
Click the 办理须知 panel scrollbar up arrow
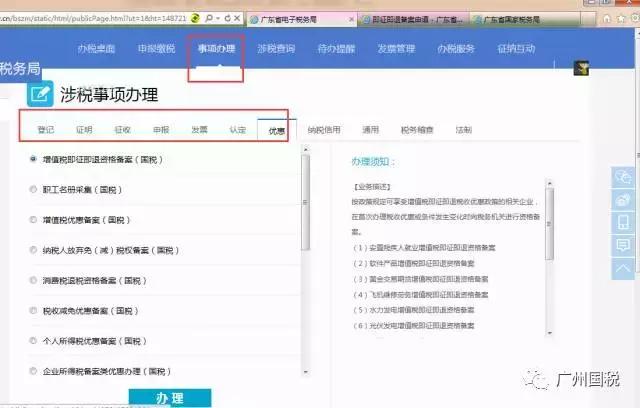(549, 184)
